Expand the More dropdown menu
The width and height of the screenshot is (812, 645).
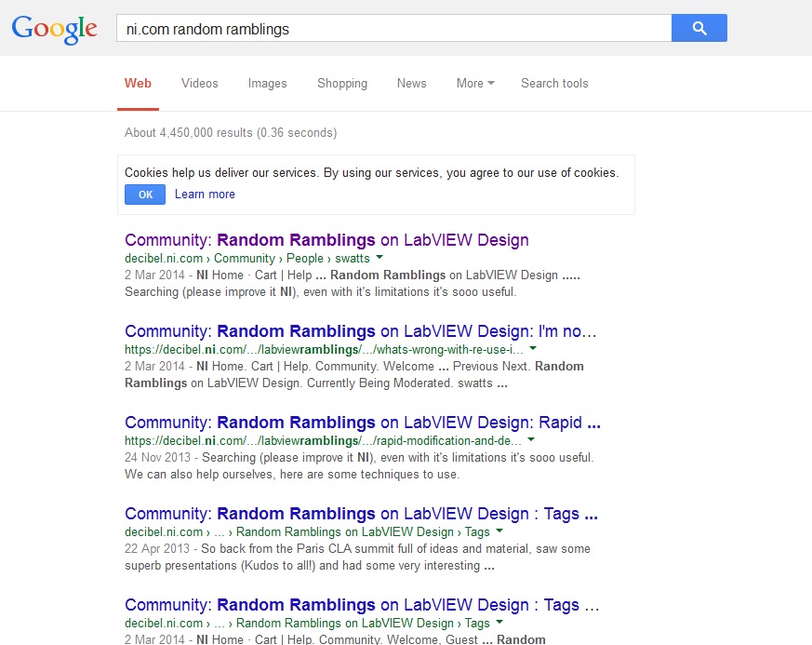pos(475,84)
